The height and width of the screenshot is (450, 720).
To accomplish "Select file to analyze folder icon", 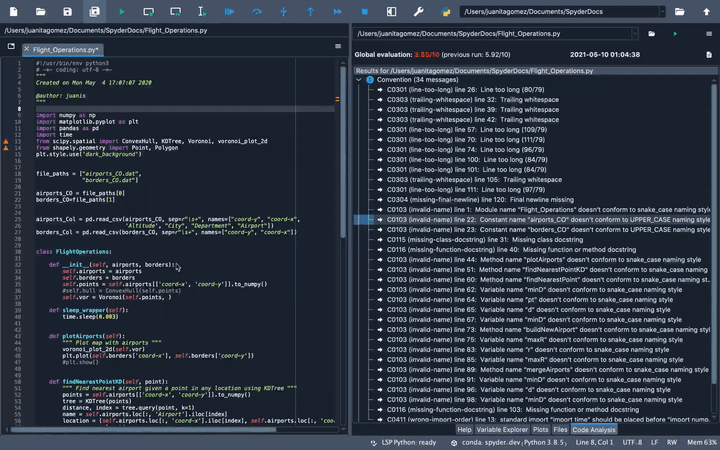I will 651,34.
